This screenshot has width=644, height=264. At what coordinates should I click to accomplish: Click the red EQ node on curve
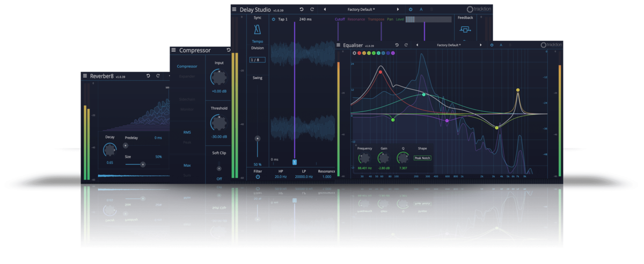pyautogui.click(x=380, y=72)
